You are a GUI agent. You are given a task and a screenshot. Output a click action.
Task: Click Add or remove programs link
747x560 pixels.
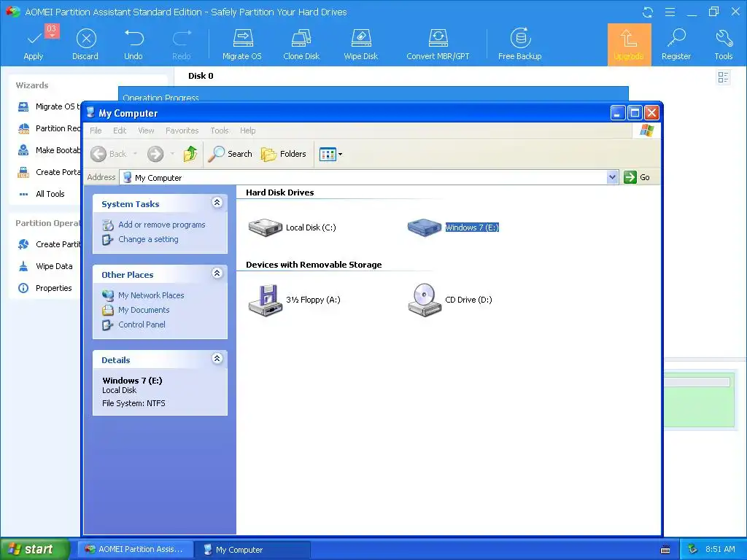click(161, 225)
